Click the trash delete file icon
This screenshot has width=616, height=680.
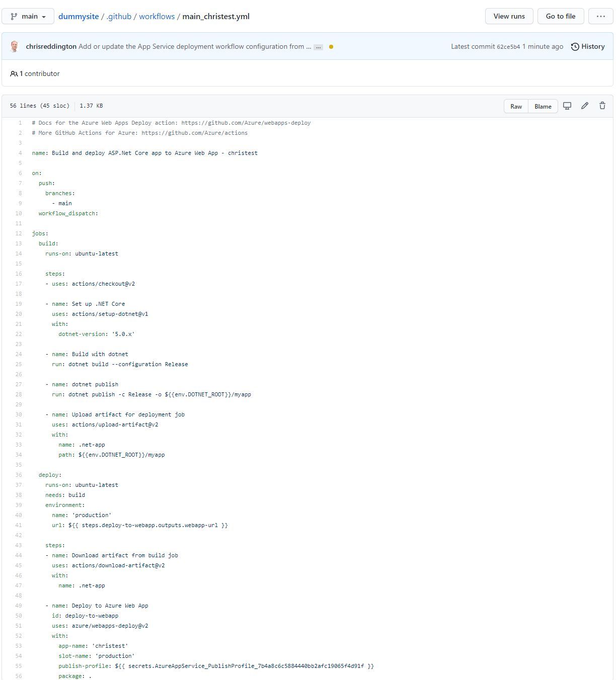click(602, 106)
